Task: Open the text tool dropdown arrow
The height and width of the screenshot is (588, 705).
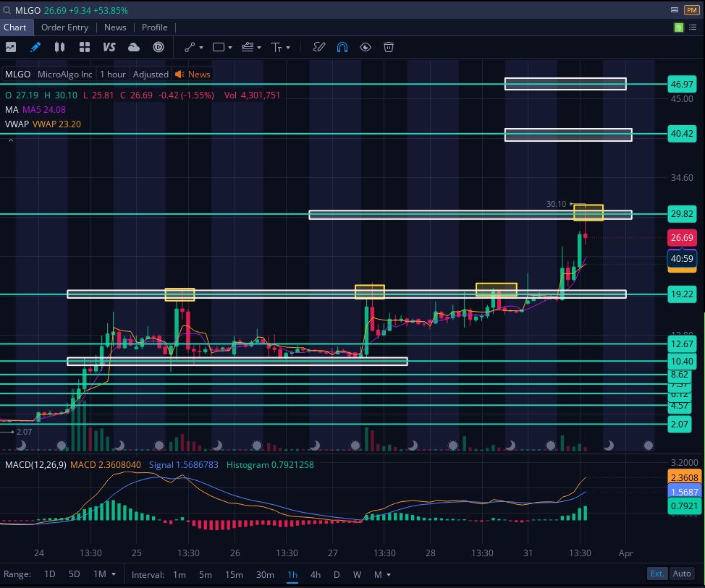Action: click(288, 48)
